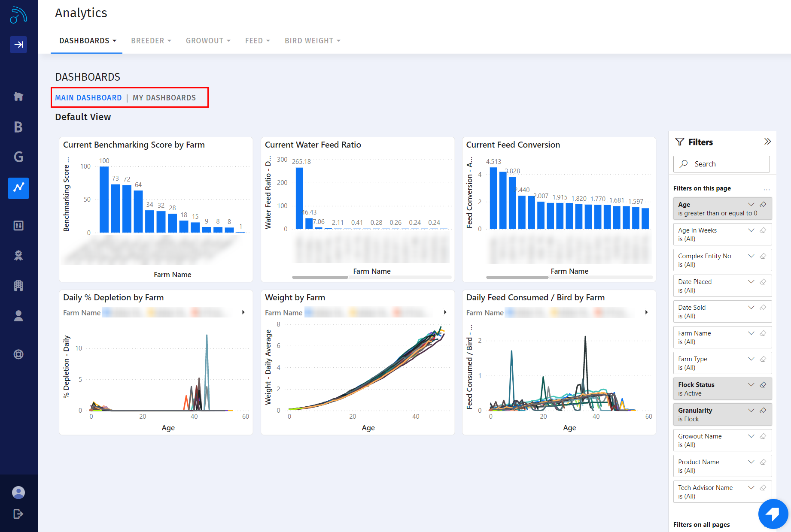Select the Analytics chart sidebar icon
Viewport: 791px width, 532px height.
[x=18, y=188]
